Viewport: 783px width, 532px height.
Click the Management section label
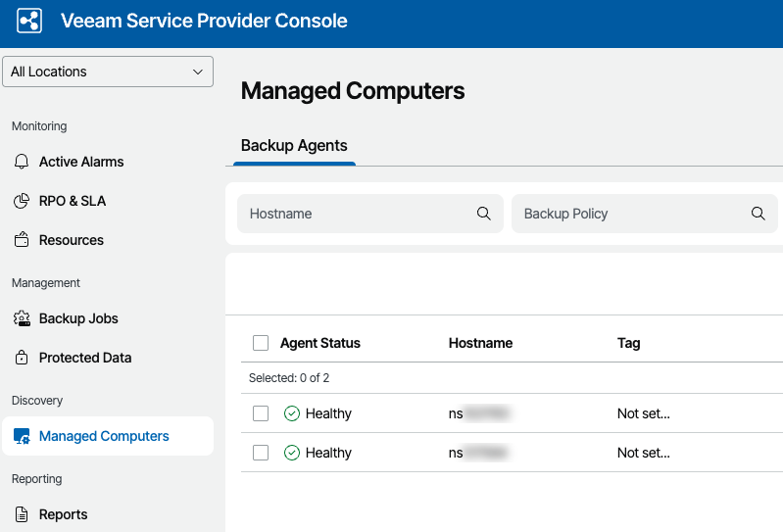pyautogui.click(x=45, y=283)
